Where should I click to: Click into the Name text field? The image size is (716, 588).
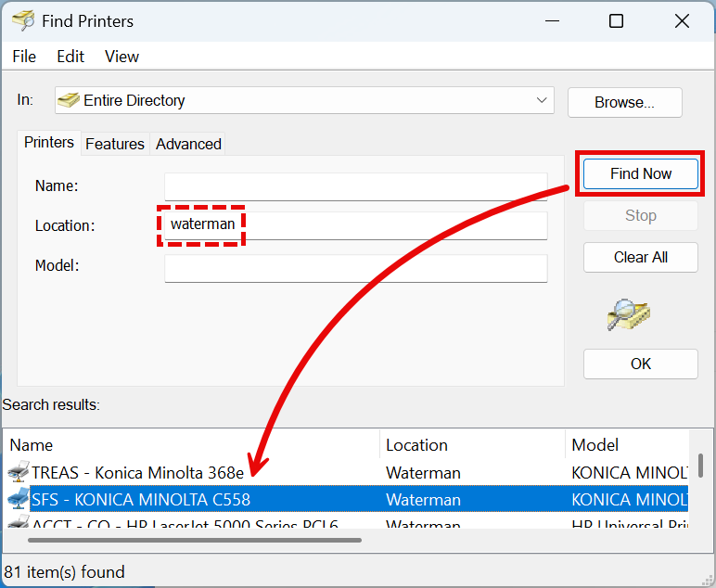pos(355,186)
